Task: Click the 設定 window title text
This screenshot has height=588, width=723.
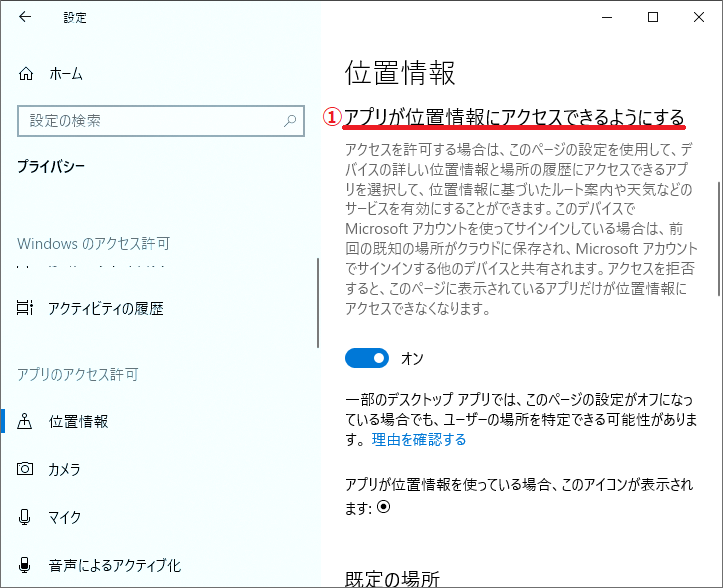Action: pyautogui.click(x=75, y=18)
